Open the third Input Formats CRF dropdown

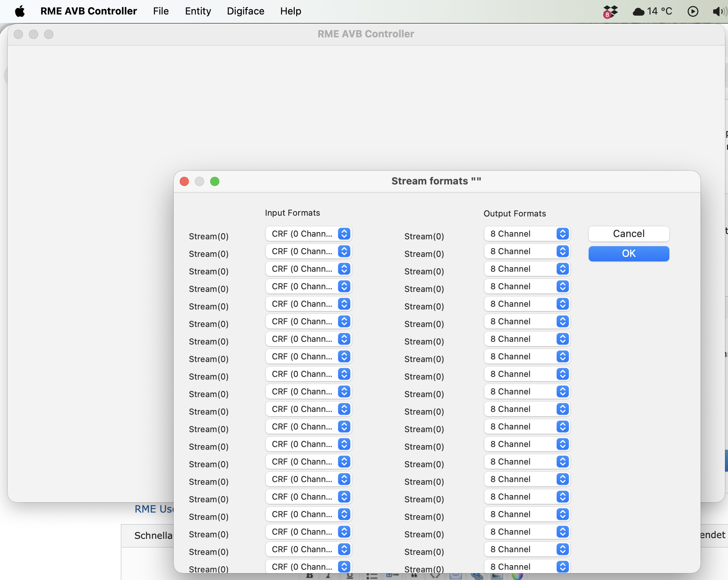(x=308, y=269)
